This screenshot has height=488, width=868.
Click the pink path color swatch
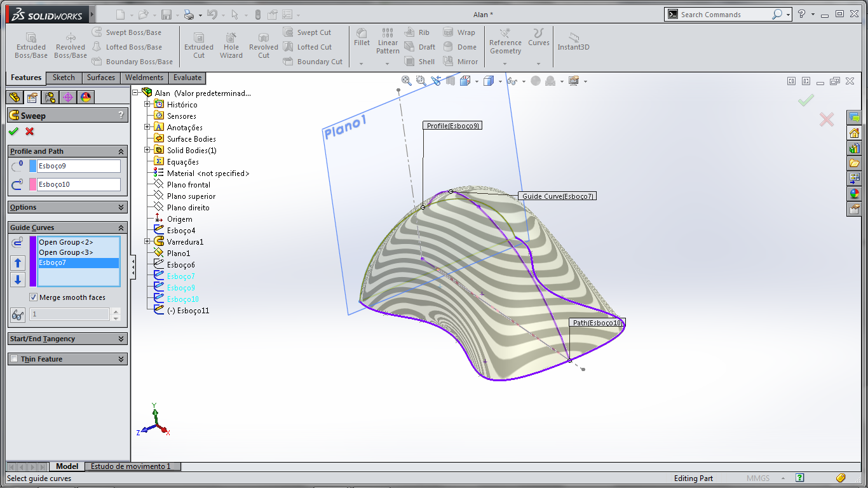click(33, 185)
